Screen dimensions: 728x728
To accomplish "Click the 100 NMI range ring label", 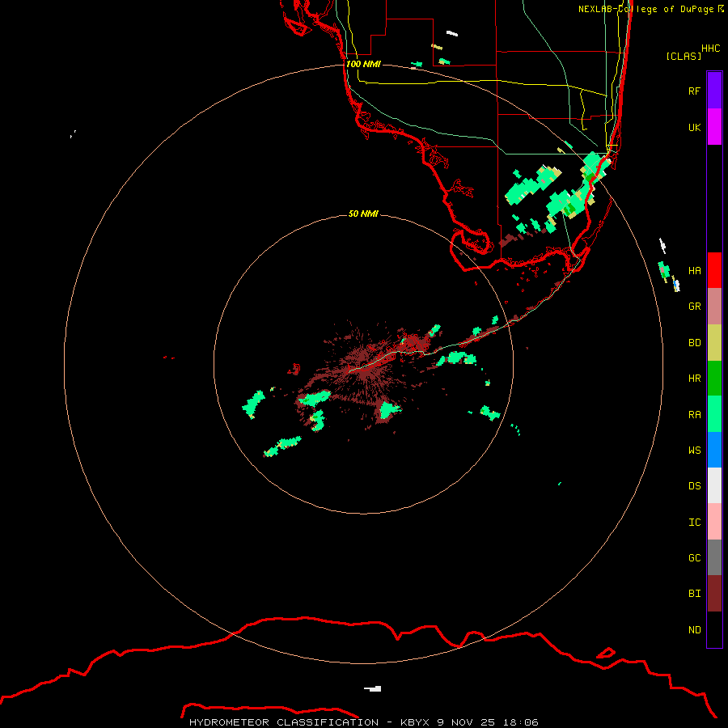I will pos(363,64).
